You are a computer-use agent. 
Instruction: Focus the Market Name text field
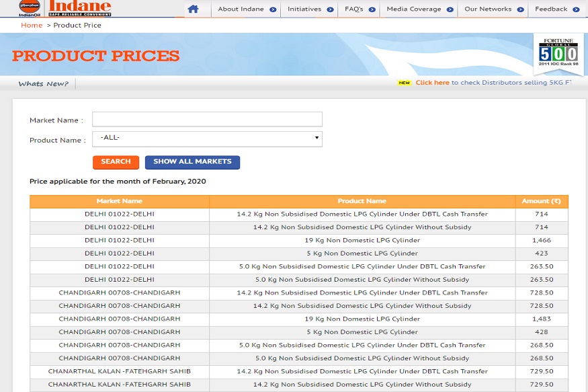tap(207, 119)
